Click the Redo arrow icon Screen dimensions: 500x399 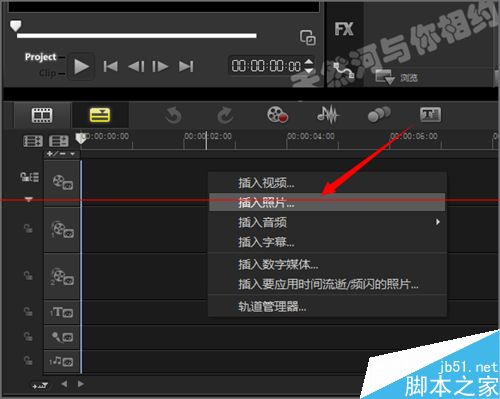point(225,115)
